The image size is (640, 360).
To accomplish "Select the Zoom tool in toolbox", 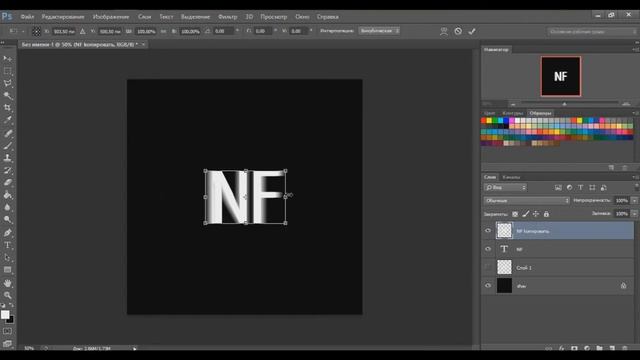I will tap(7, 295).
